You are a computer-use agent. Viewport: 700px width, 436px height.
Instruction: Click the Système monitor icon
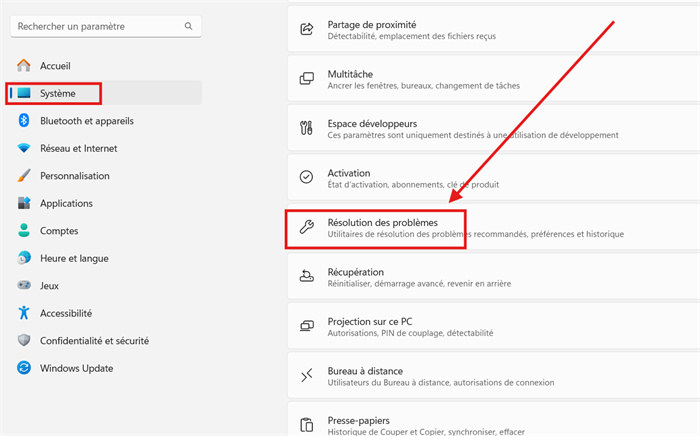[24, 93]
